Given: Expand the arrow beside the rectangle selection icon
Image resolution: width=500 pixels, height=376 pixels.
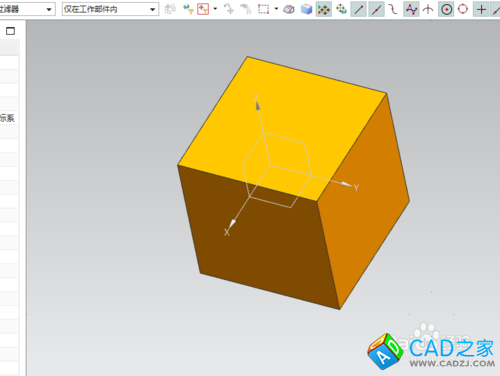Looking at the screenshot, I should pos(276,9).
